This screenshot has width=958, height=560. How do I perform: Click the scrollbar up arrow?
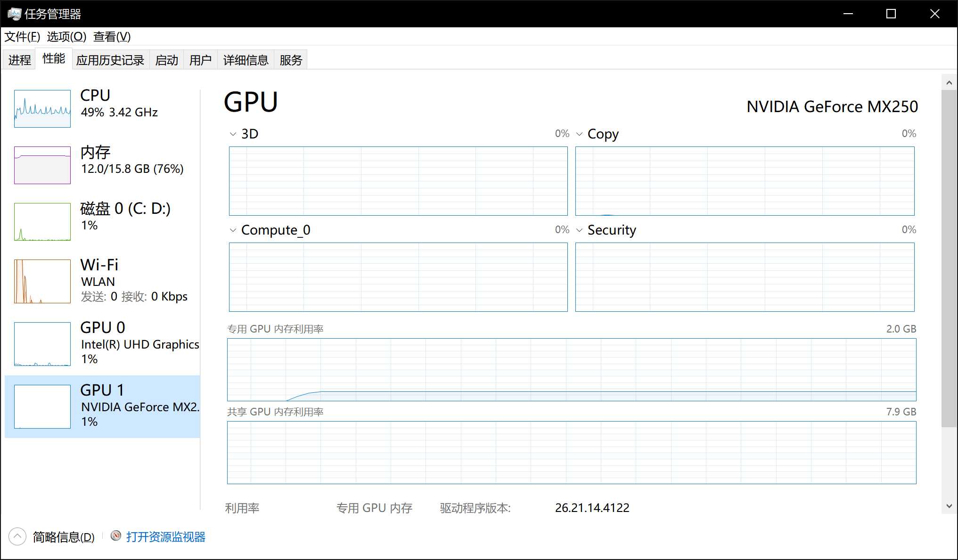[x=949, y=83]
